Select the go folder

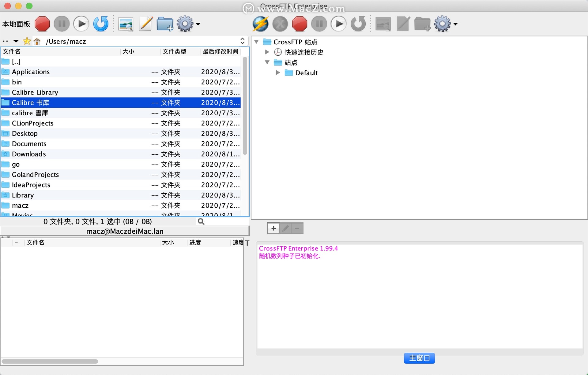pyautogui.click(x=121, y=164)
